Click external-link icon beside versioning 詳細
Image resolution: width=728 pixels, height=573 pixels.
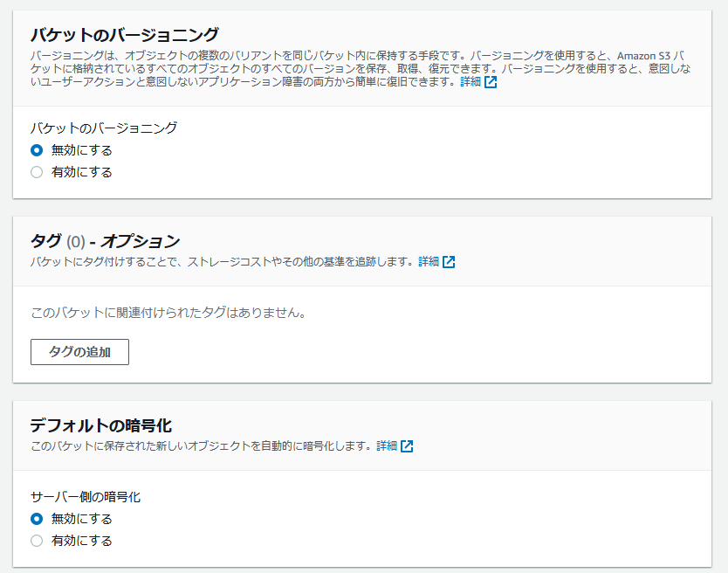pyautogui.click(x=491, y=82)
